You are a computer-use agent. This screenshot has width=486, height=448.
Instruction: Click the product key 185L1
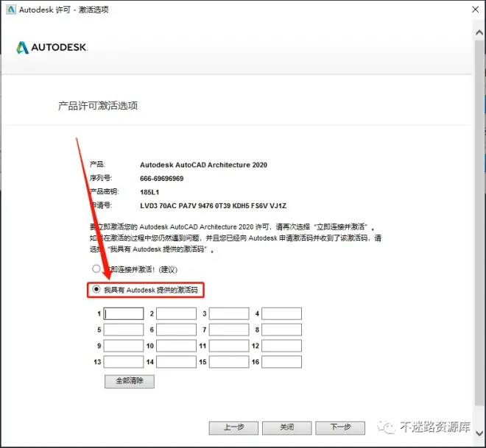(x=149, y=192)
